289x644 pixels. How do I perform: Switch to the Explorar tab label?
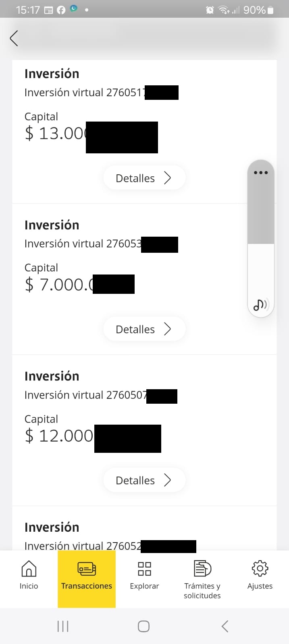144,586
